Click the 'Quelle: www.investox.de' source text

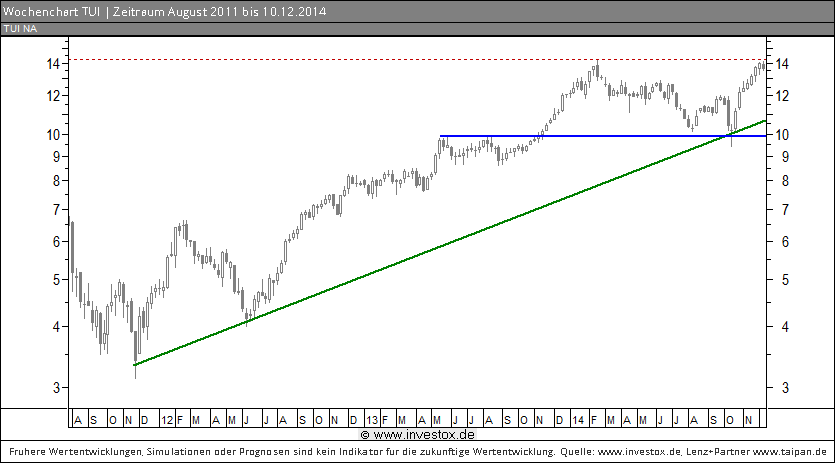point(620,452)
